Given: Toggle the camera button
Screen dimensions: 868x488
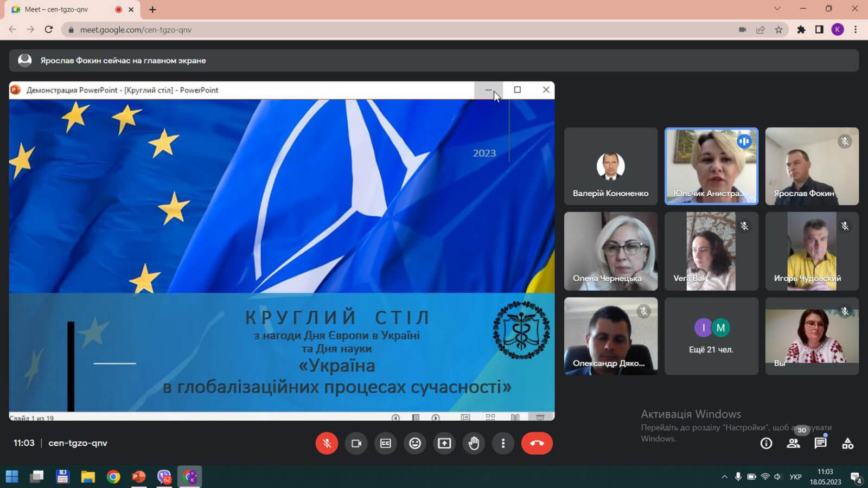Looking at the screenshot, I should tap(356, 443).
